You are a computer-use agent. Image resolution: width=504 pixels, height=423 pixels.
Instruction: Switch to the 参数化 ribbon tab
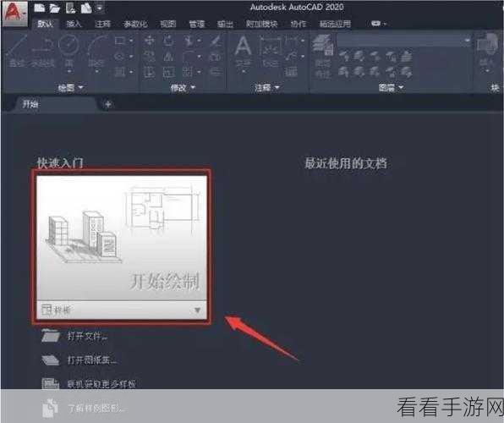tap(135, 24)
